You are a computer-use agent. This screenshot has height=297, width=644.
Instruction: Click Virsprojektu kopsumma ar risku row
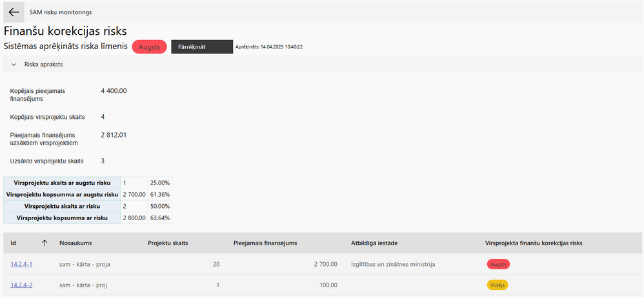click(x=88, y=218)
